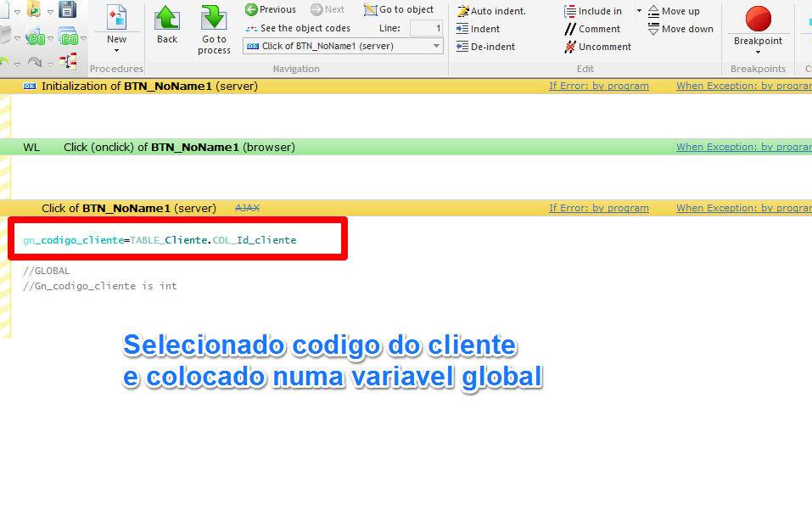
Task: Comment out the selected lines
Action: [592, 29]
